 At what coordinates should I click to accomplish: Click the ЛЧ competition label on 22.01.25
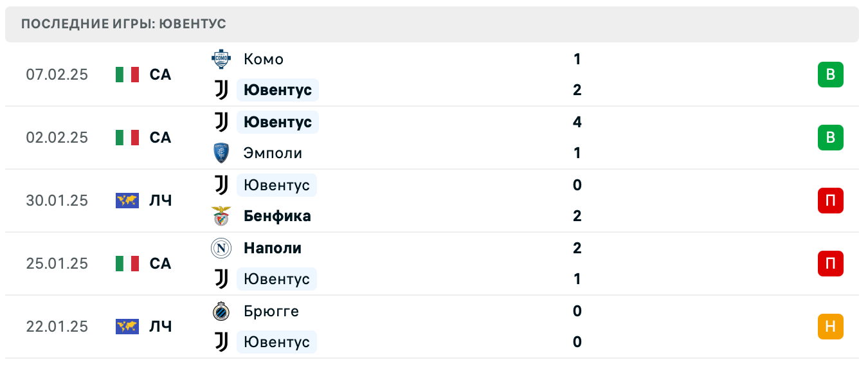coord(160,327)
